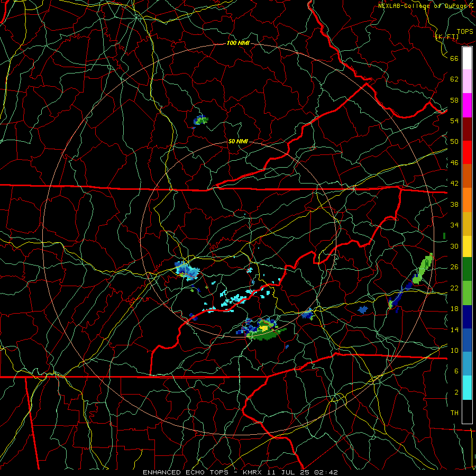Click the legend value "50"
This screenshot has height=476, width=476.
point(454,141)
